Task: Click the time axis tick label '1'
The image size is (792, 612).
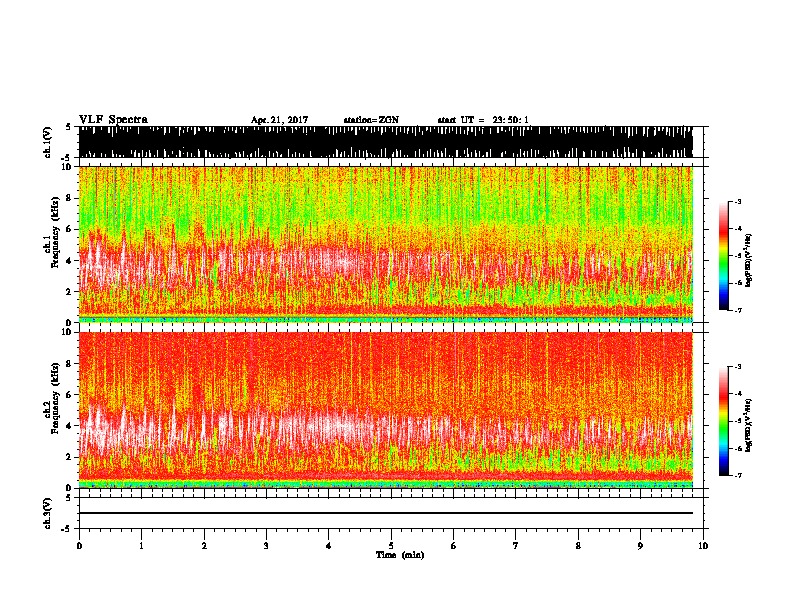Action: (x=141, y=546)
